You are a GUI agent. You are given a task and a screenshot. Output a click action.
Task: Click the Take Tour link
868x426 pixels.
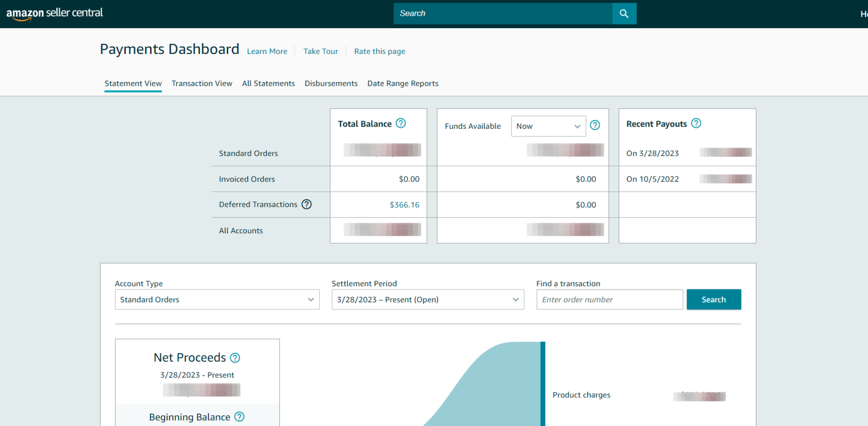pyautogui.click(x=320, y=52)
